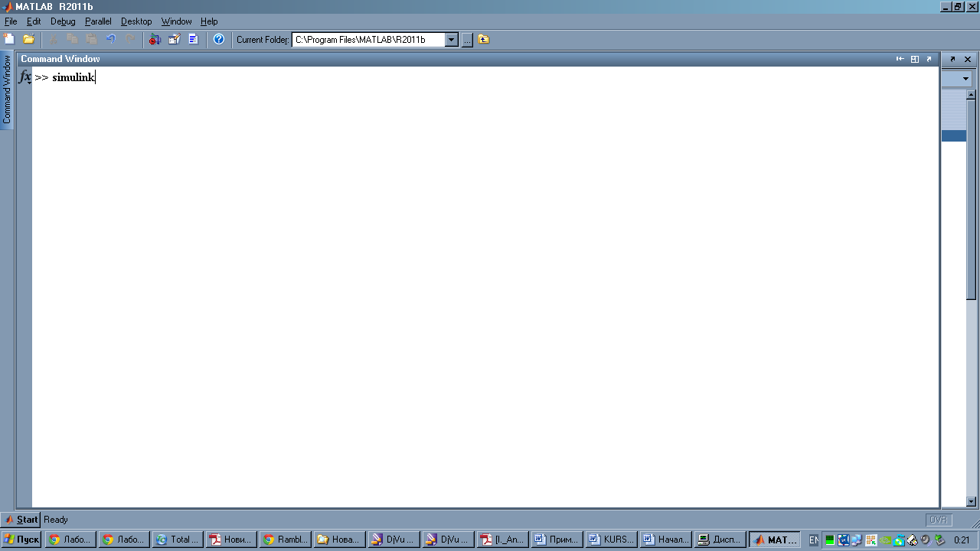Open the right panel dropdown arrow
980x551 pixels.
(x=965, y=78)
